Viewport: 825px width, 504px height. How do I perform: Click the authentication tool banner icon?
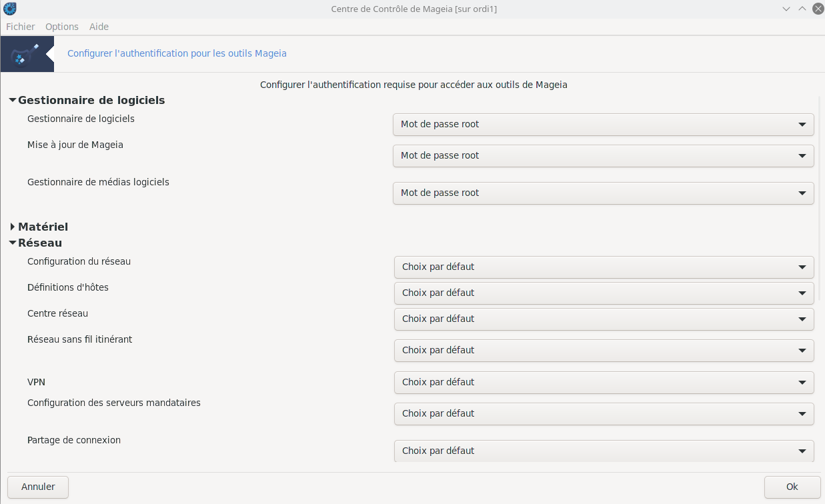coord(27,54)
